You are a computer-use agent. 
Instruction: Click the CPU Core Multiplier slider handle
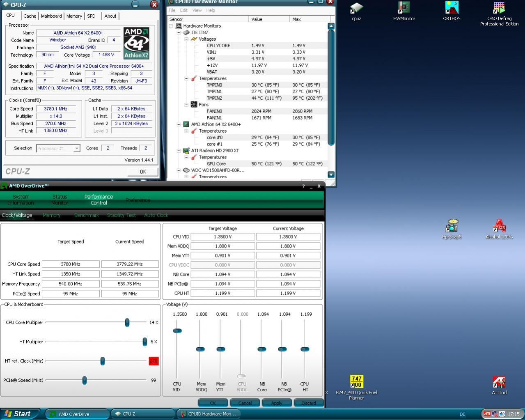(x=127, y=322)
